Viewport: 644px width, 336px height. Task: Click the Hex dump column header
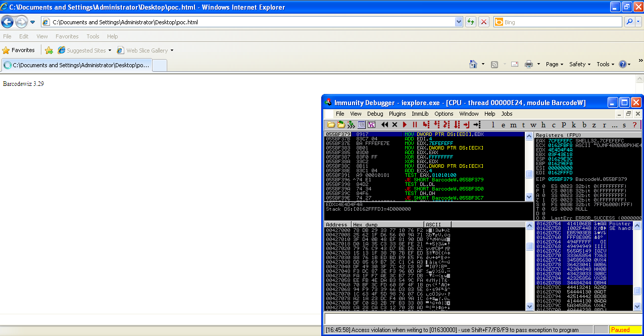pos(387,224)
